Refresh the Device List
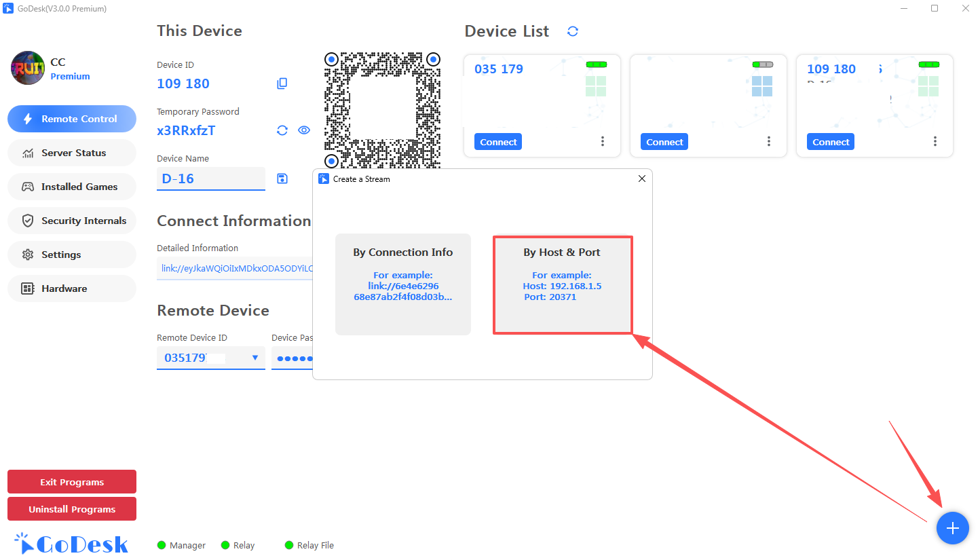The image size is (980, 560). 573,31
